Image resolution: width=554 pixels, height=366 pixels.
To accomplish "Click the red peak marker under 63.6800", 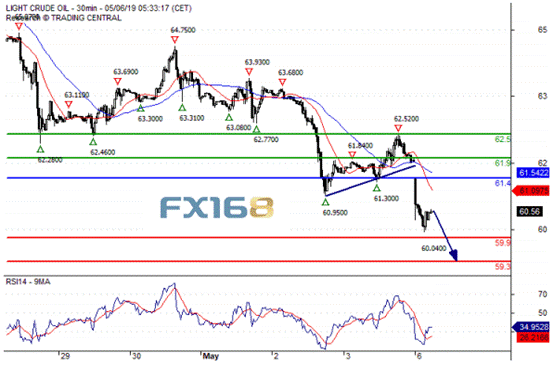I will pyautogui.click(x=282, y=82).
